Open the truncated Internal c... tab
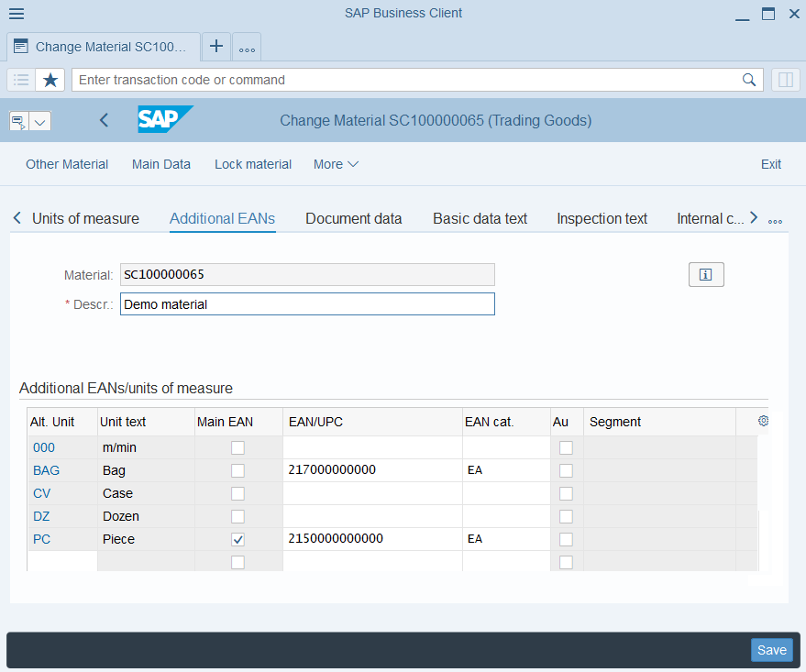Viewport: 806px width, 672px height. (x=710, y=219)
